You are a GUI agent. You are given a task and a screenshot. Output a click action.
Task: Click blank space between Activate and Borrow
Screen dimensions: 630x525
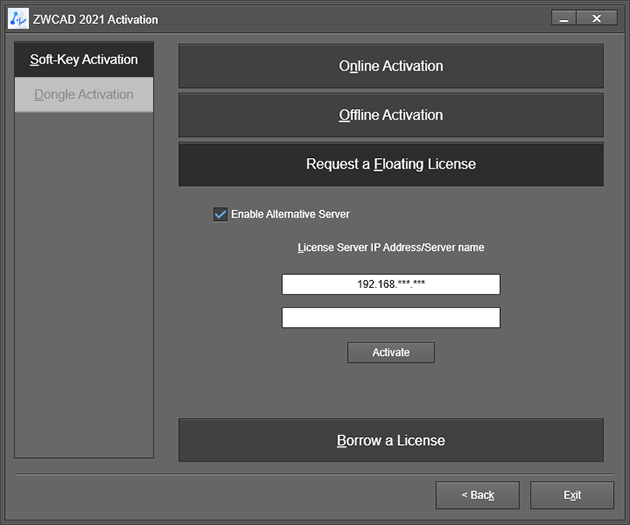point(391,390)
